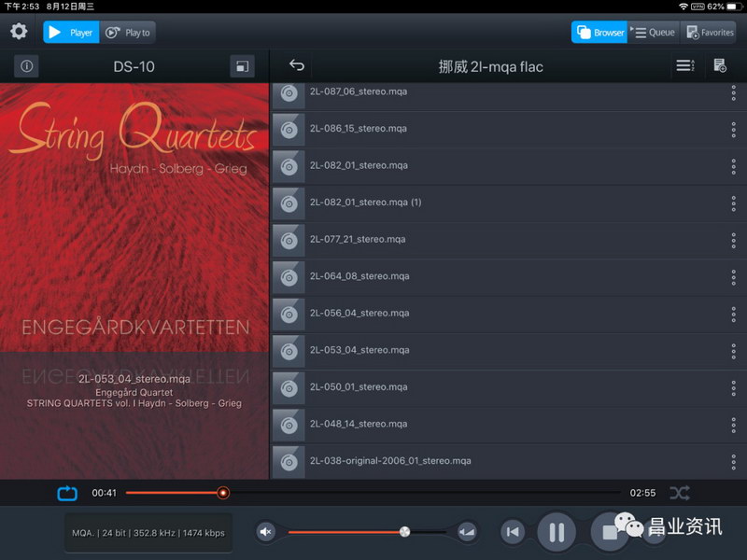
Task: Open options for 2L-038-original-2006_01_stereo.mqa
Action: pos(734,462)
